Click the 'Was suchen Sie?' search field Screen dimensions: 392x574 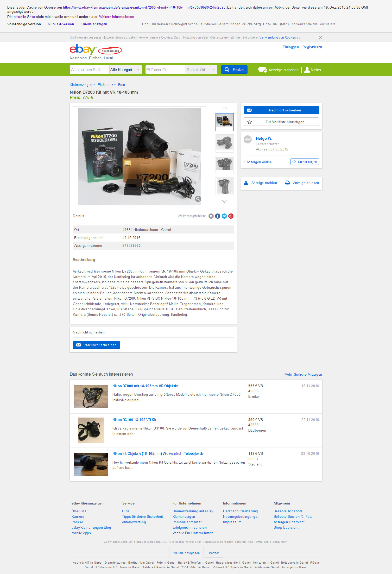click(x=90, y=70)
